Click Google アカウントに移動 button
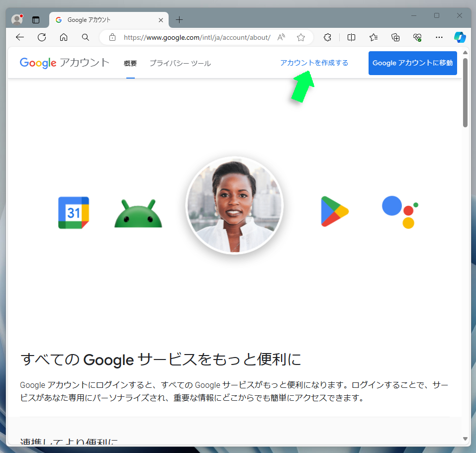 (x=412, y=63)
